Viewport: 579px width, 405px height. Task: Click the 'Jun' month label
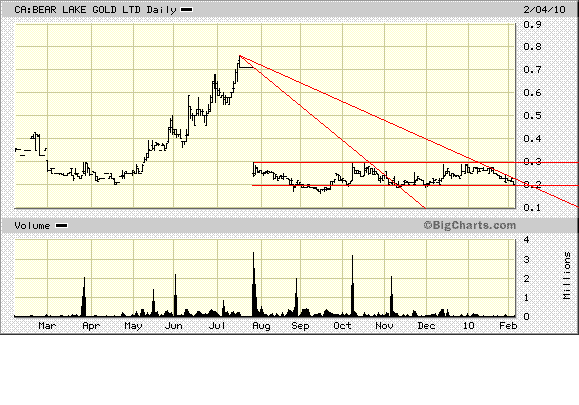point(174,326)
